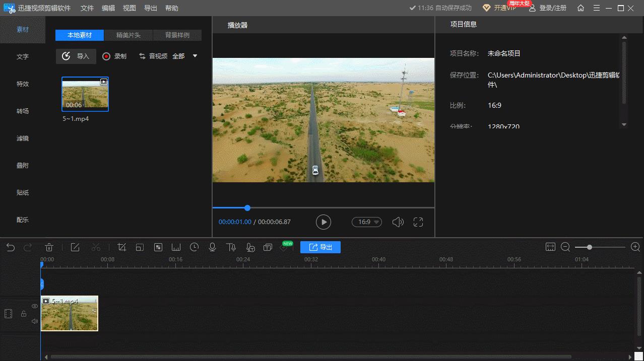Click the zoom-to-fit timeline icon

[550, 247]
